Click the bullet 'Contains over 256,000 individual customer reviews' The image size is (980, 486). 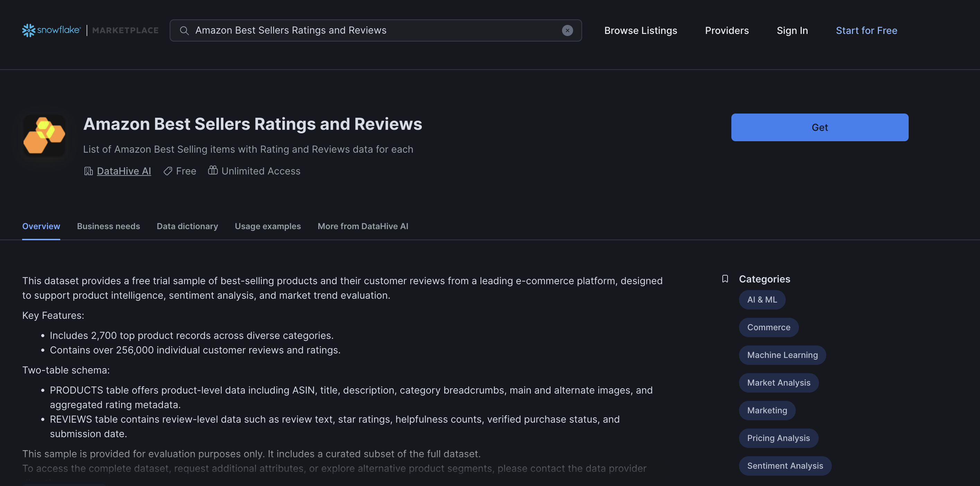tap(195, 350)
